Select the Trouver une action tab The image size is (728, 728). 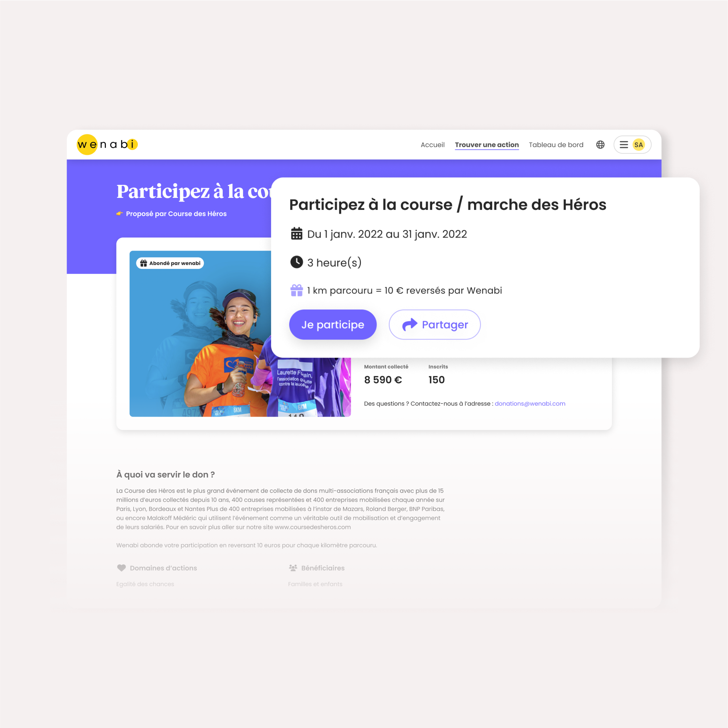(487, 145)
